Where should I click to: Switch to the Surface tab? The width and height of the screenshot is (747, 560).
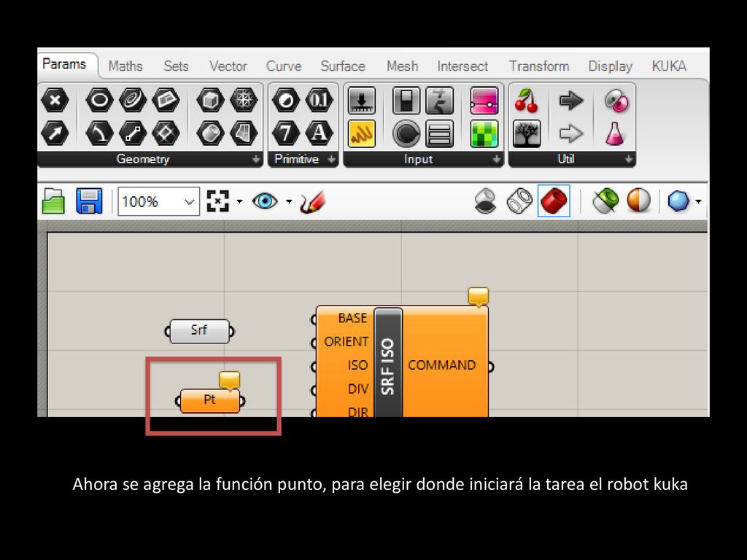(x=343, y=66)
